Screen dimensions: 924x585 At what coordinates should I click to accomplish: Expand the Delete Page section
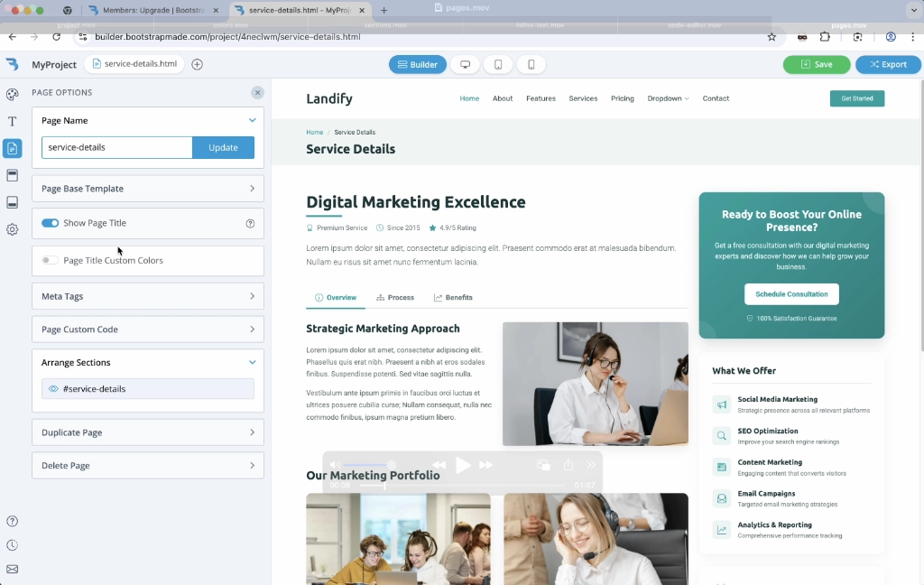tap(148, 465)
